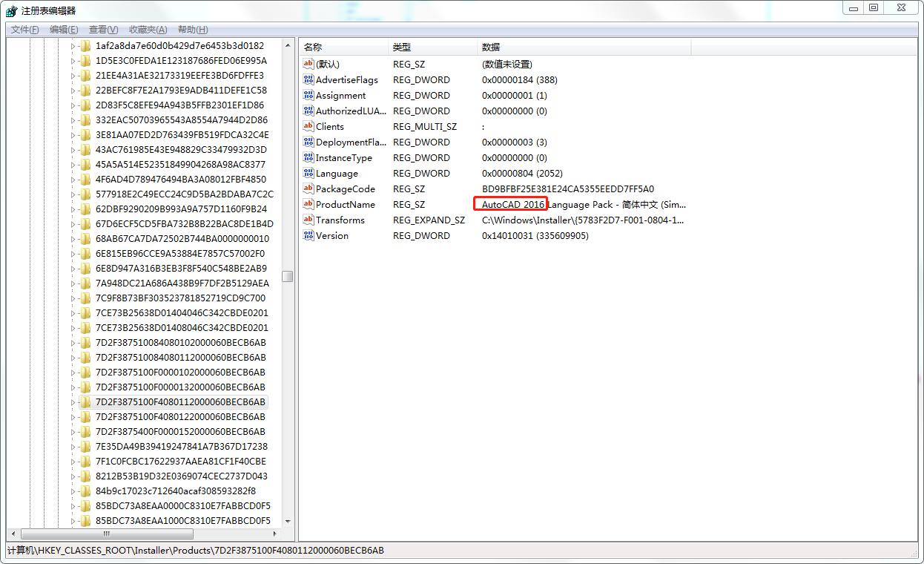Click the folder icon of key 7D2F3875100F4080112000060BECB6AB
The width and height of the screenshot is (924, 564).
click(86, 402)
